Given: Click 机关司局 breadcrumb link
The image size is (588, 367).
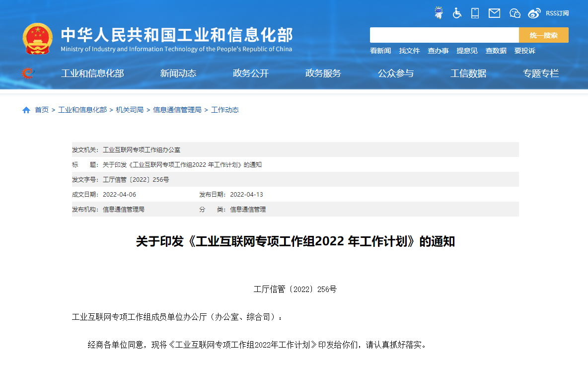Looking at the screenshot, I should point(130,110).
